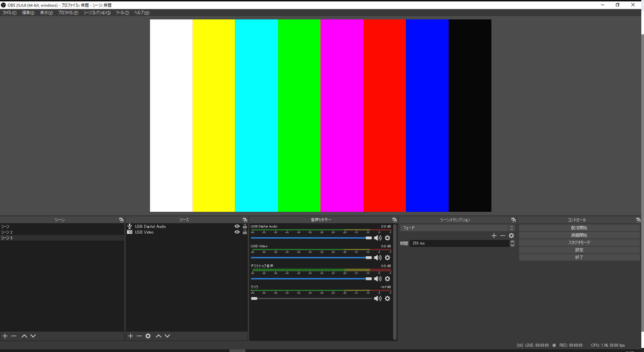Open the 編集(E) menu

(x=28, y=13)
